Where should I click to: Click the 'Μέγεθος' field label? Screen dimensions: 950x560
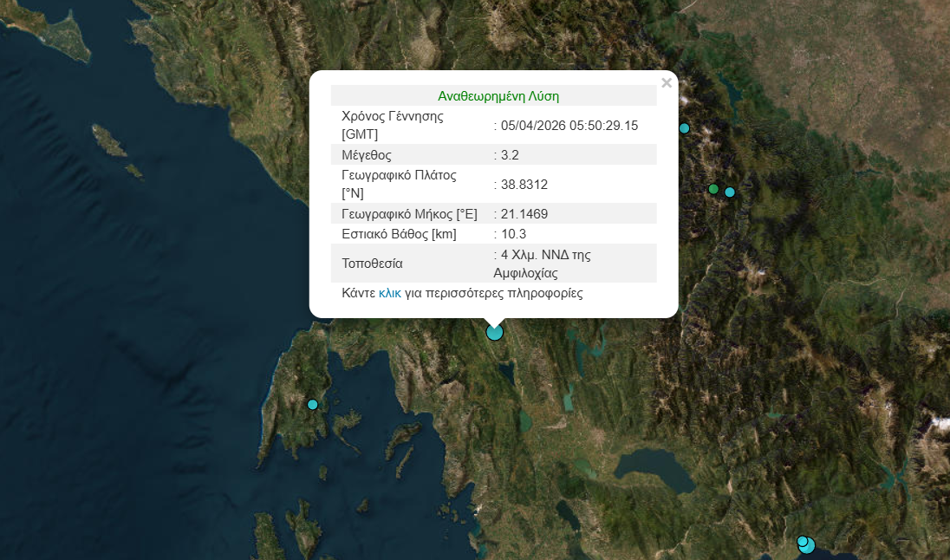(x=367, y=155)
